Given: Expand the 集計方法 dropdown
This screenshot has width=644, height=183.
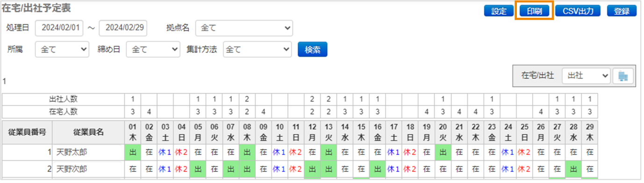Looking at the screenshot, I should [258, 49].
